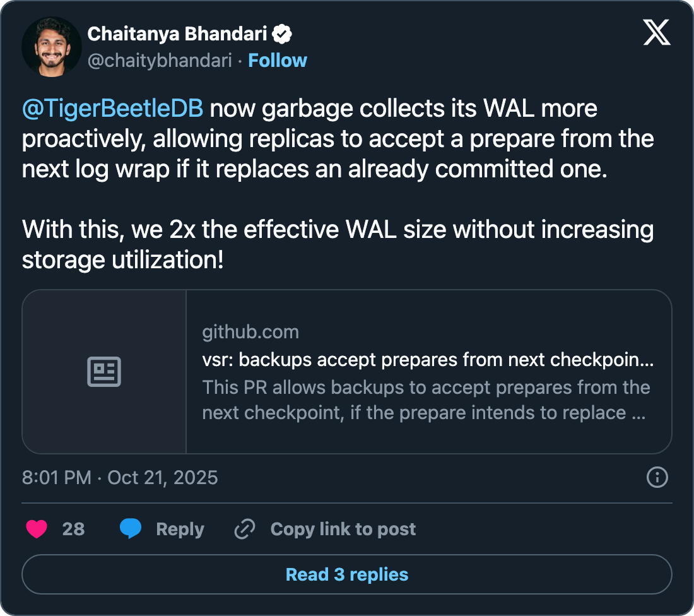This screenshot has width=694, height=616.
Task: Click the blue reply bubble icon
Action: 131,529
